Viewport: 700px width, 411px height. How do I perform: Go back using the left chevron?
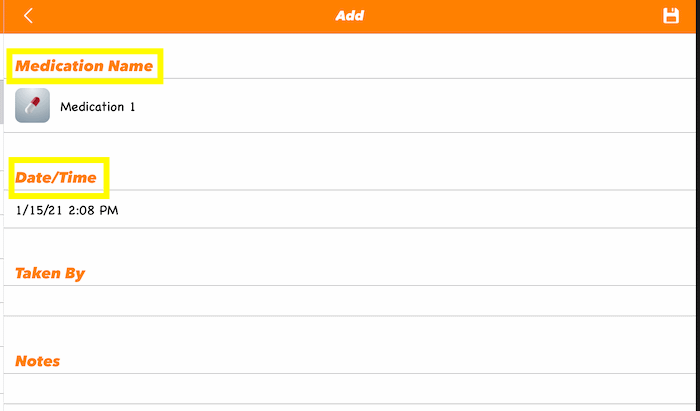(x=29, y=16)
